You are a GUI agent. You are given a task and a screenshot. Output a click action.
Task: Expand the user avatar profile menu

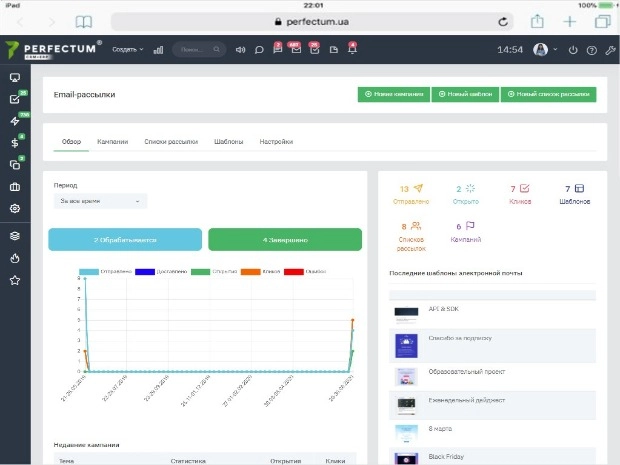545,49
